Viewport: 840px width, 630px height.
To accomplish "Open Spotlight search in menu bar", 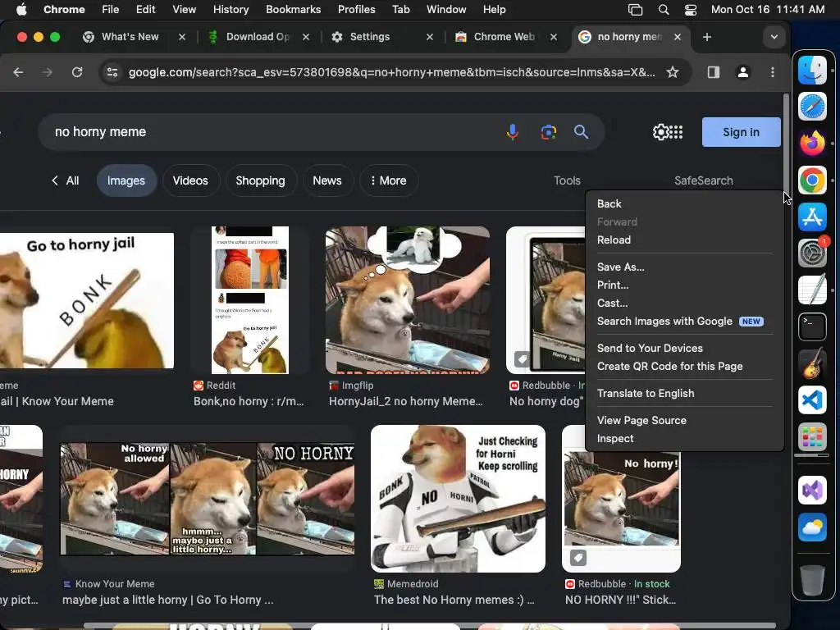I will tap(663, 10).
